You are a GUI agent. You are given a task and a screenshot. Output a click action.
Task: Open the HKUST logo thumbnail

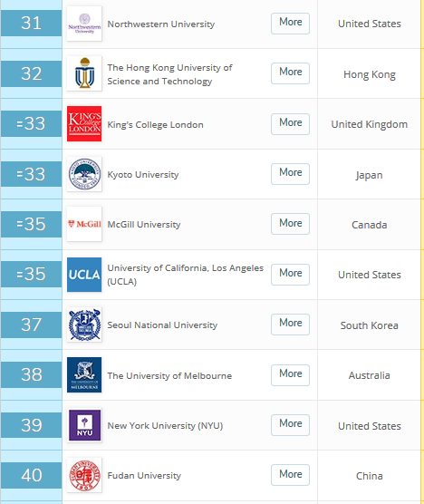click(x=84, y=73)
